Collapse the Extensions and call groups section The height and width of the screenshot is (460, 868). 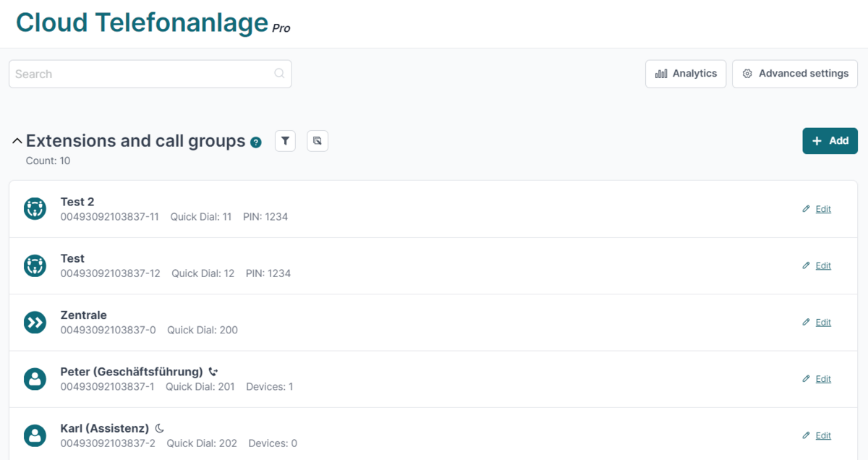tap(17, 141)
